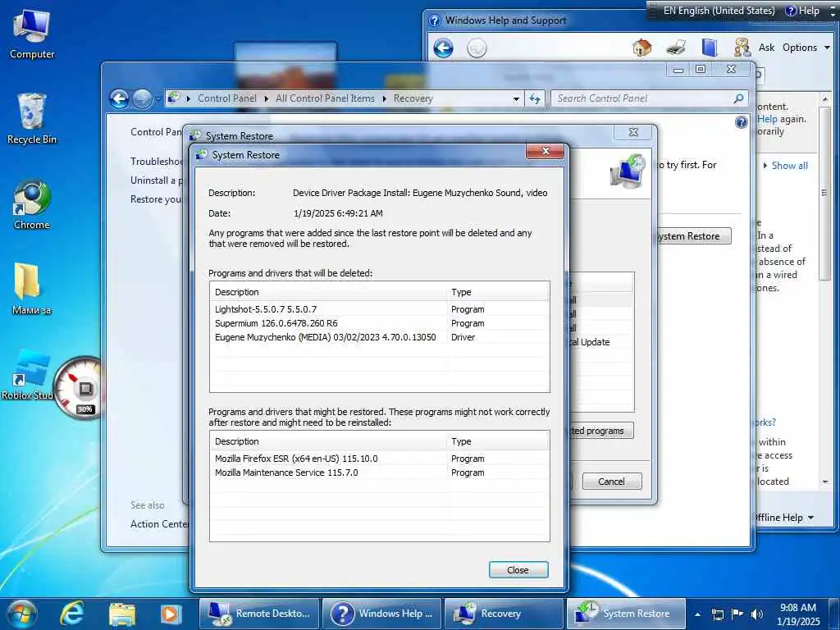Screen dimensions: 840x630
Task: Select the Mozilla Maintenance Service 115.7.0 row
Action: [x=379, y=472]
